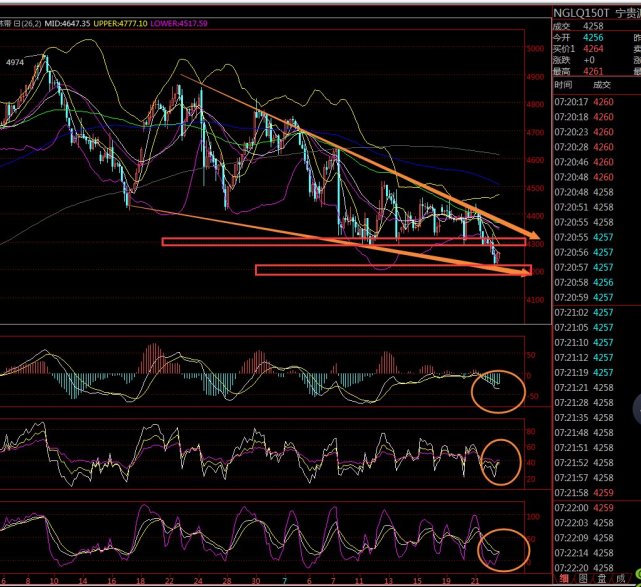Select the 07:20:18 trade row
The height and width of the screenshot is (587, 641).
584,117
